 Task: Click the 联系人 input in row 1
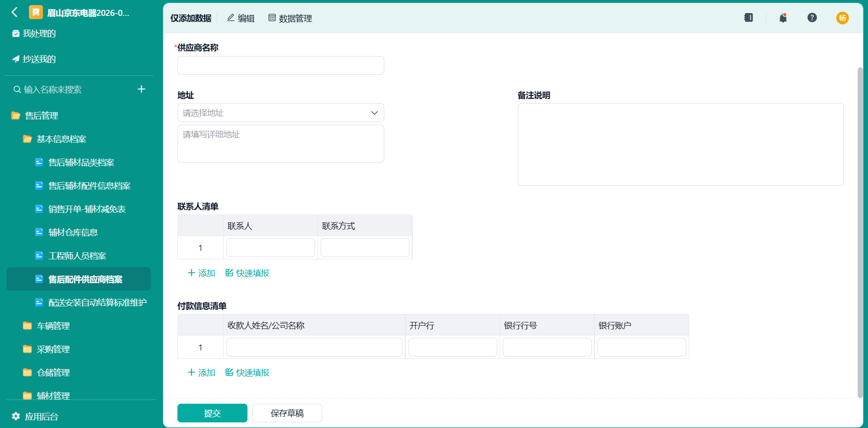point(271,248)
